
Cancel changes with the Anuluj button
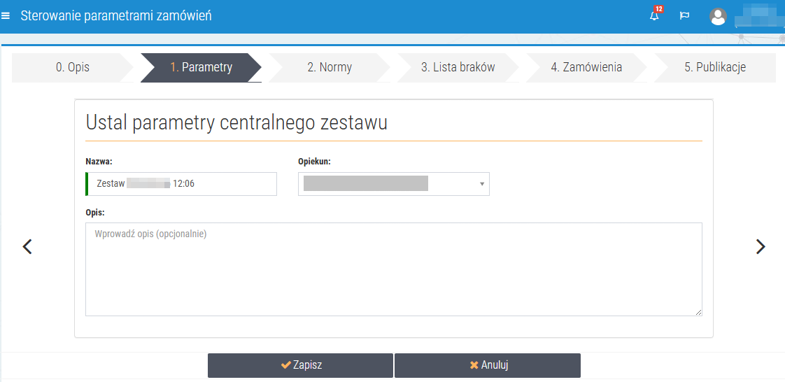tap(488, 365)
